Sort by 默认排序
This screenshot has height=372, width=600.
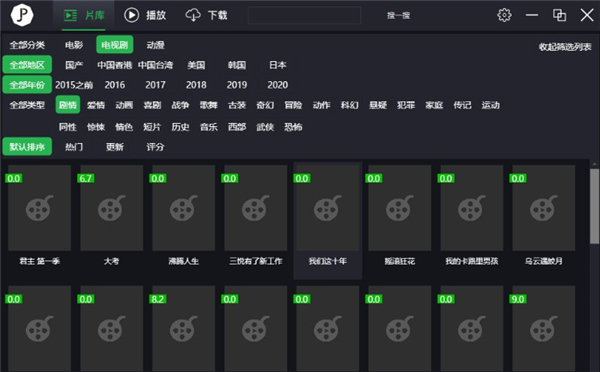[27, 147]
